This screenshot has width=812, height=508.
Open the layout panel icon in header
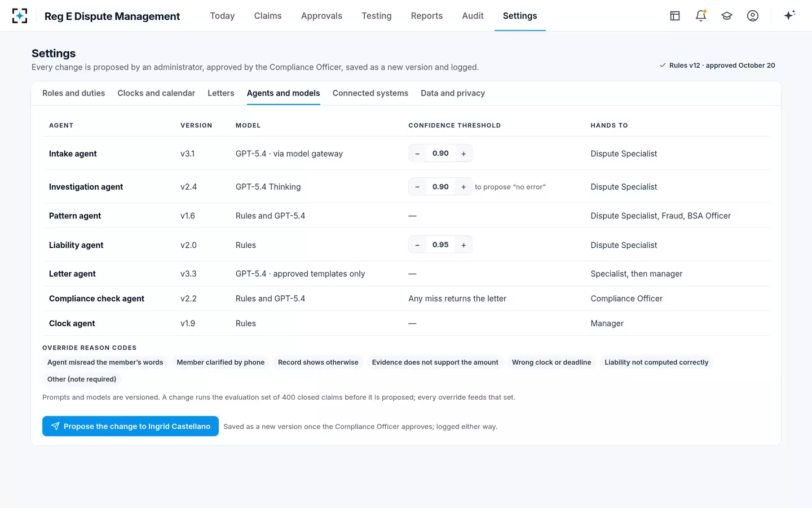[675, 16]
